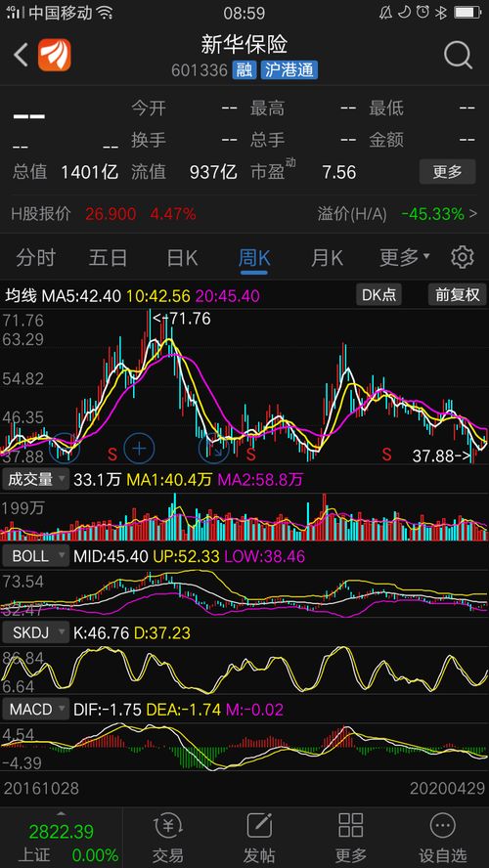
Task: Tap 总值 1401亿 value
Action: click(90, 172)
